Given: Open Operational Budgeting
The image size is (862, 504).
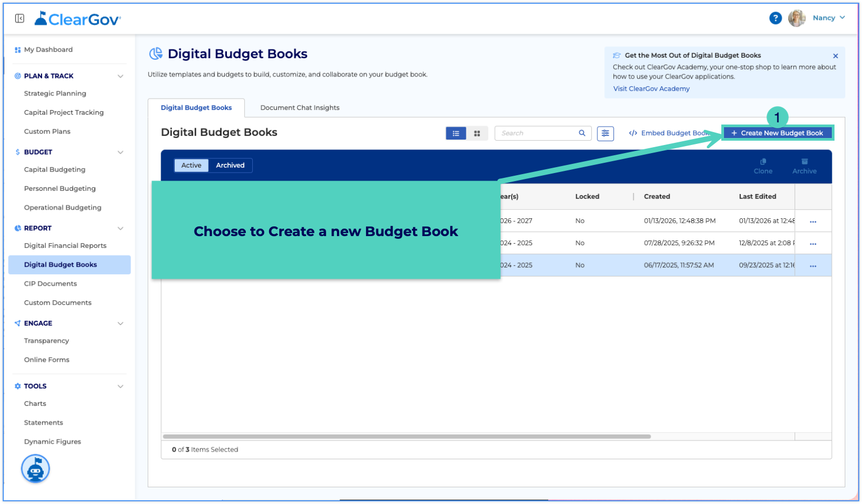Looking at the screenshot, I should pyautogui.click(x=63, y=208).
